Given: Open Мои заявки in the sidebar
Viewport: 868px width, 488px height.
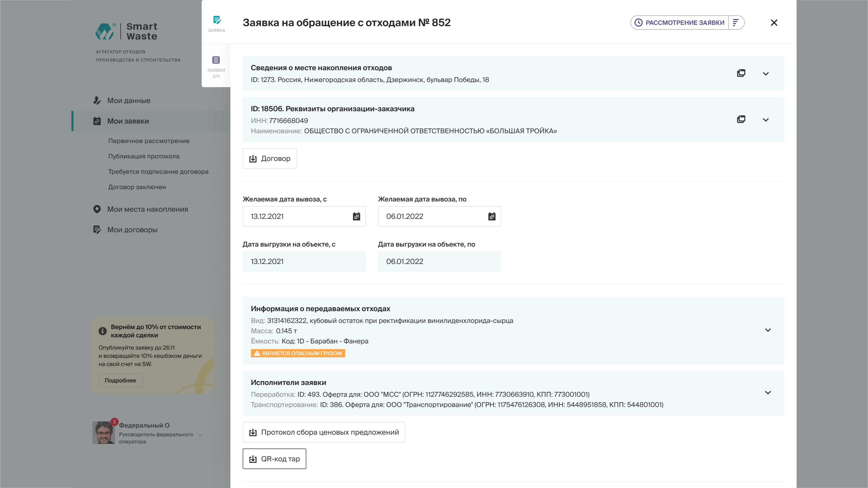Looking at the screenshot, I should pos(128,121).
